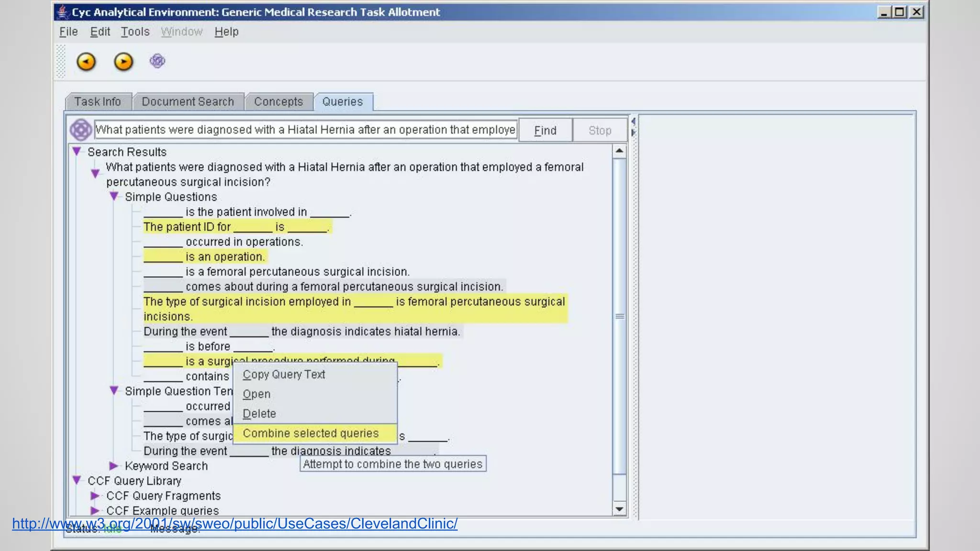
Task: Choose Delete from the context menu
Action: [x=315, y=414]
